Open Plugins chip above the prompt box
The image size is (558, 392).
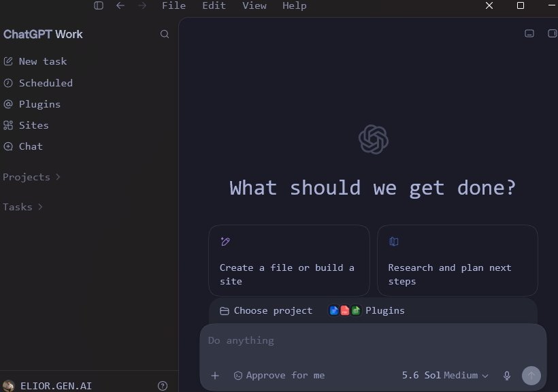[367, 311]
